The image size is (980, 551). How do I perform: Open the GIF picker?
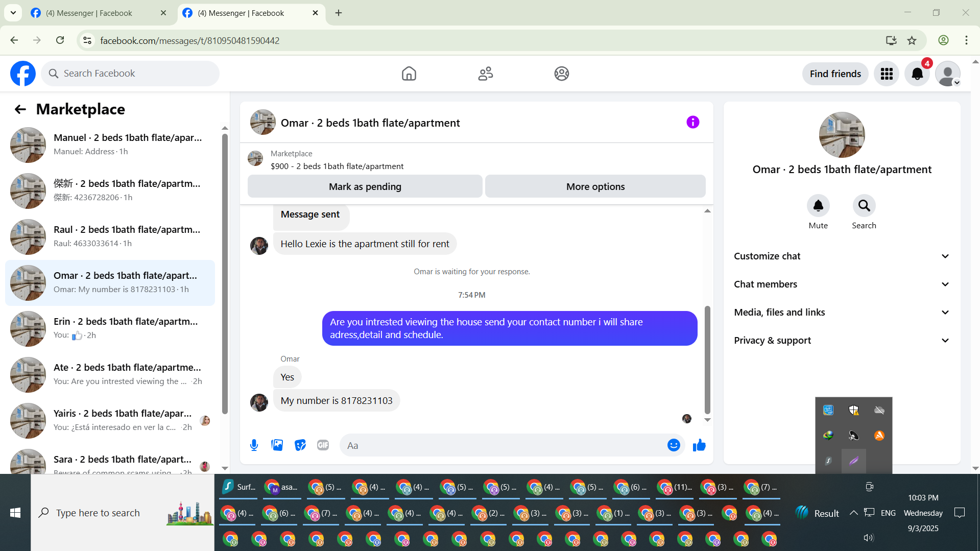click(323, 445)
